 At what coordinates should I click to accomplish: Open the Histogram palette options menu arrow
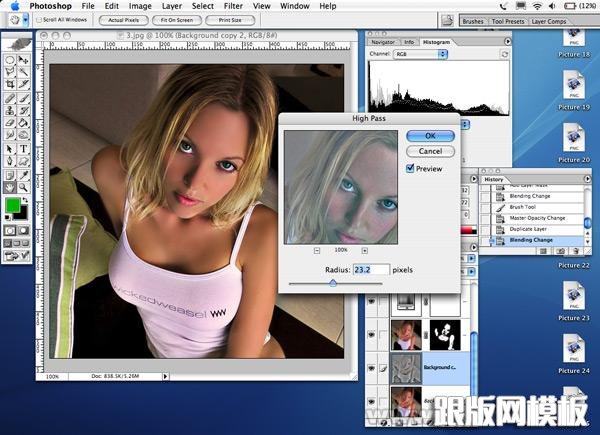[x=507, y=41]
